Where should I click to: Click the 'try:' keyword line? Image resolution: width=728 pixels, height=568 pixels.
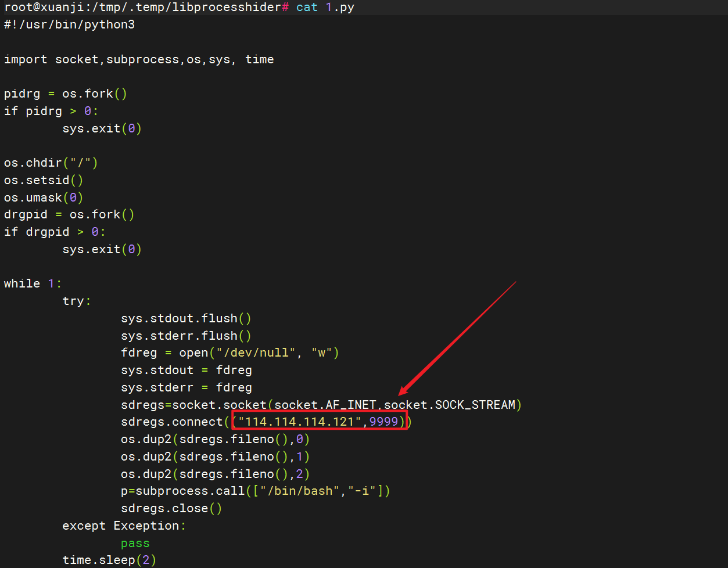coord(77,301)
